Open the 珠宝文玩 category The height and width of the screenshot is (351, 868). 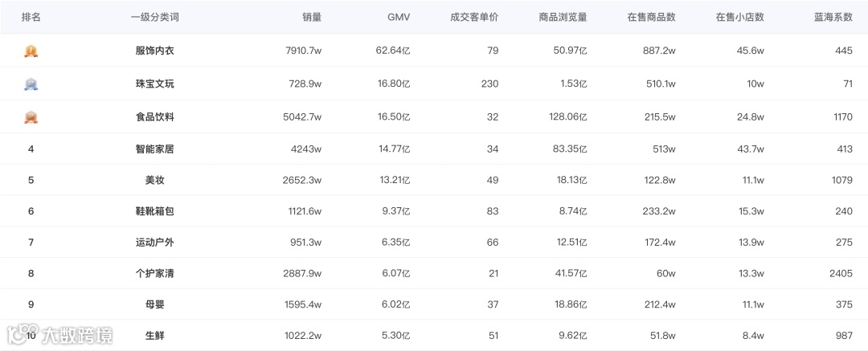coord(154,84)
